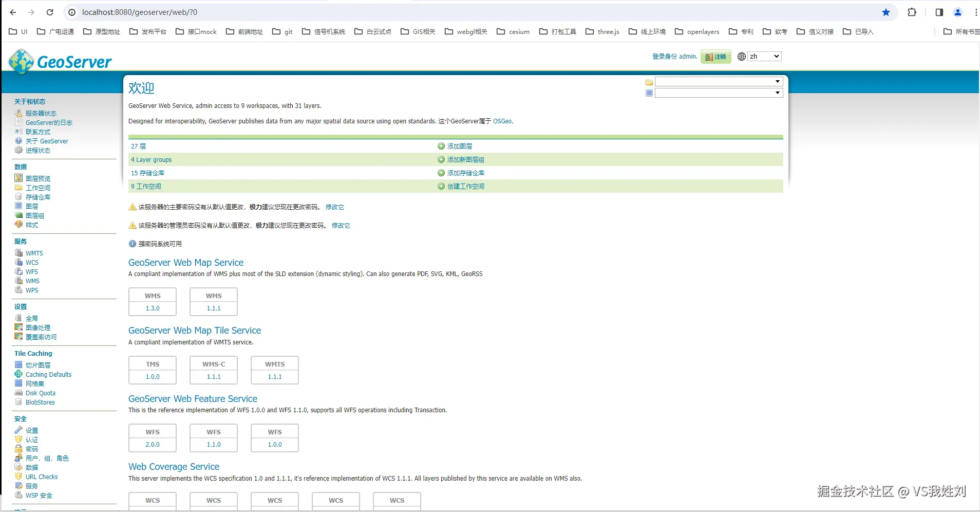Click the process status gear icon

point(18,150)
